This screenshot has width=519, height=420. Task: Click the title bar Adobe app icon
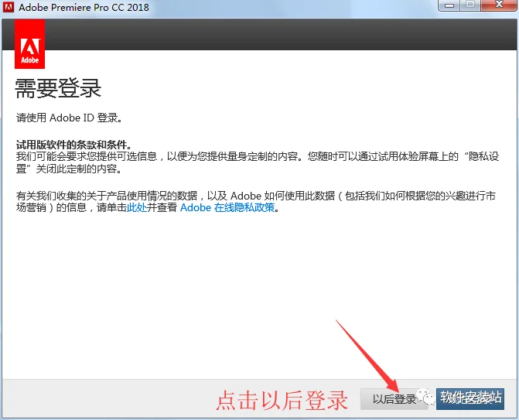(9, 7)
